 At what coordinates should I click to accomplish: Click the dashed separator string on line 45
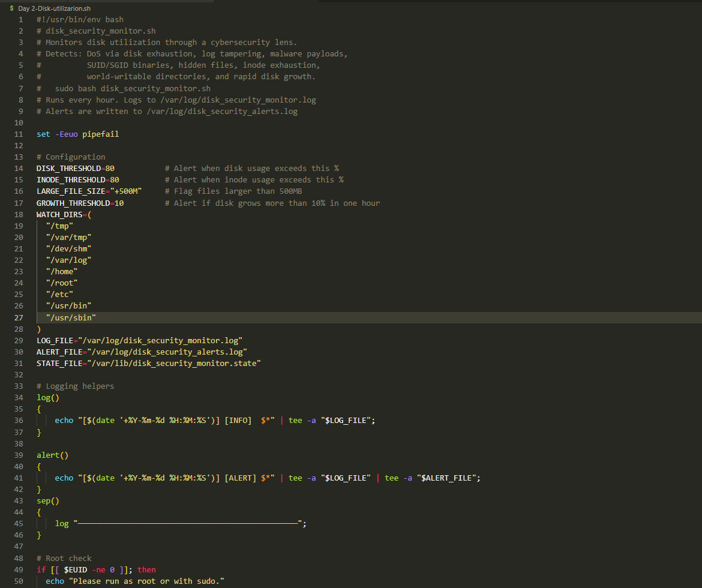point(188,524)
